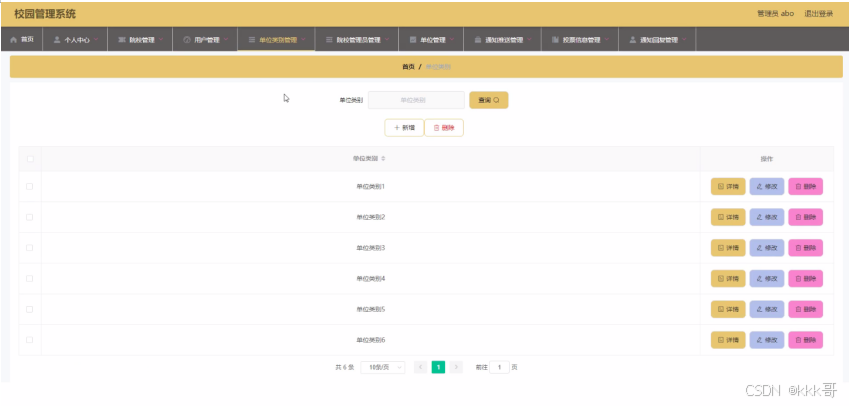Expand the 用户管理 menu chevron
849x406 pixels.
pos(226,40)
